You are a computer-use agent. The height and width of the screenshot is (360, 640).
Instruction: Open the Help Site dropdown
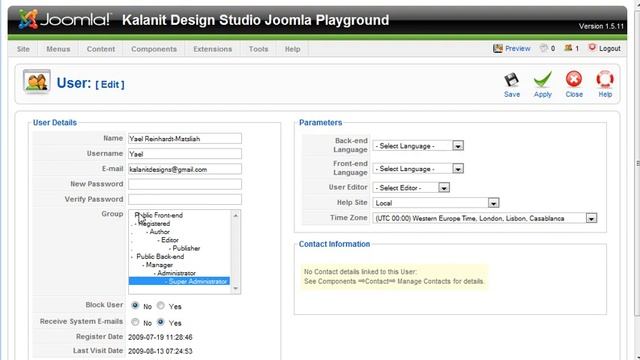[x=436, y=203]
